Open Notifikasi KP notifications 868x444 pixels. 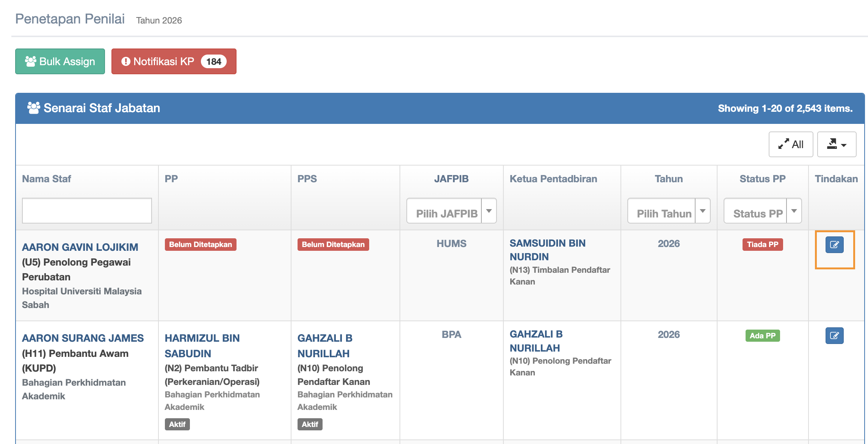point(164,61)
